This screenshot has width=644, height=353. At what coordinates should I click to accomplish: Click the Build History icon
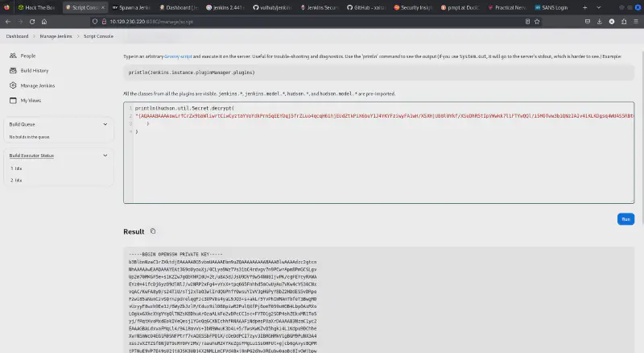[x=13, y=70]
